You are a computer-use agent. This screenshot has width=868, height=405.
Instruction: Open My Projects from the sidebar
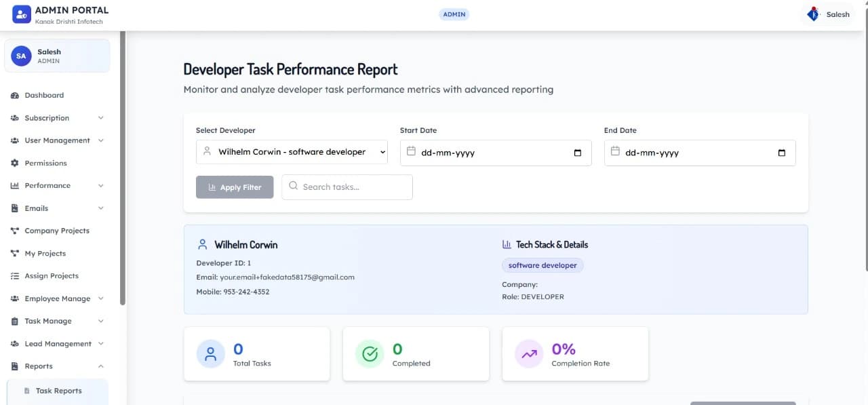45,253
